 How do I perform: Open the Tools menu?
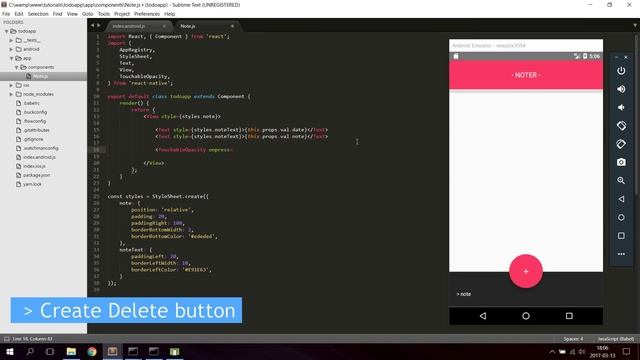(104, 14)
